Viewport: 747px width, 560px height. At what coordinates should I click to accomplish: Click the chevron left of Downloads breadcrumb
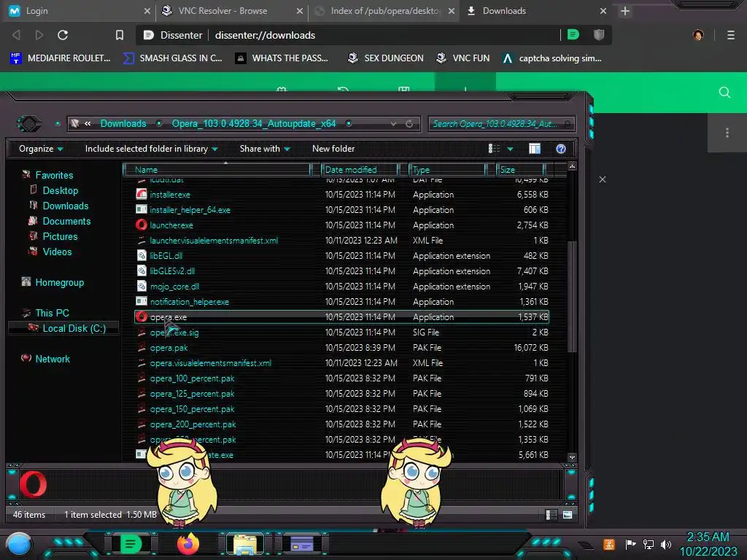pos(88,124)
